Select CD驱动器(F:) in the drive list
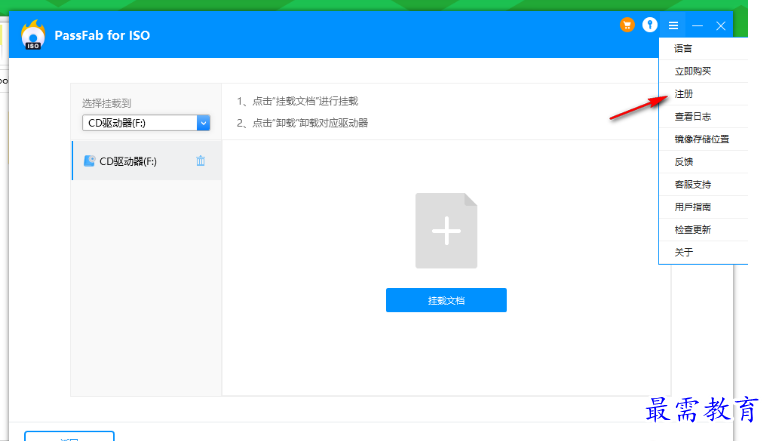This screenshot has width=767, height=441. coord(147,161)
